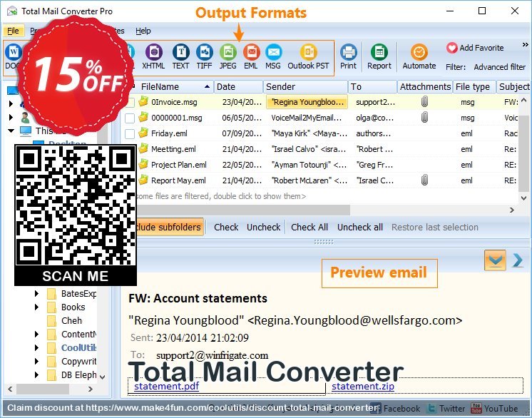Click Restore last selection
This screenshot has height=418, width=532.
coord(435,227)
